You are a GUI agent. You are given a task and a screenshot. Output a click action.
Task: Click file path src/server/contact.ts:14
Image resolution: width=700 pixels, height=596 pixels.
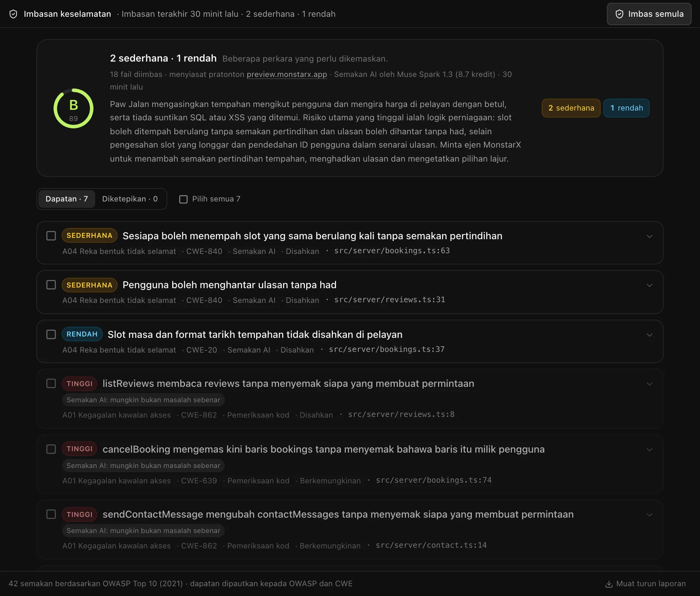click(431, 545)
